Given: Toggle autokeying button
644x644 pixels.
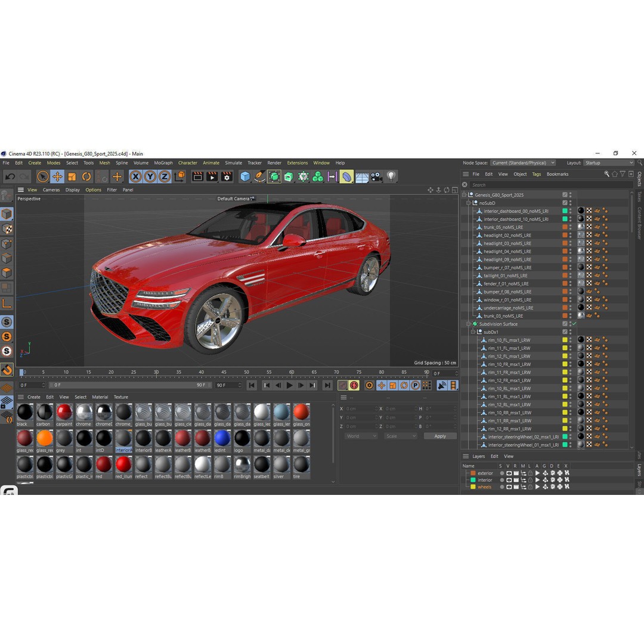Looking at the screenshot, I should pyautogui.click(x=354, y=385).
